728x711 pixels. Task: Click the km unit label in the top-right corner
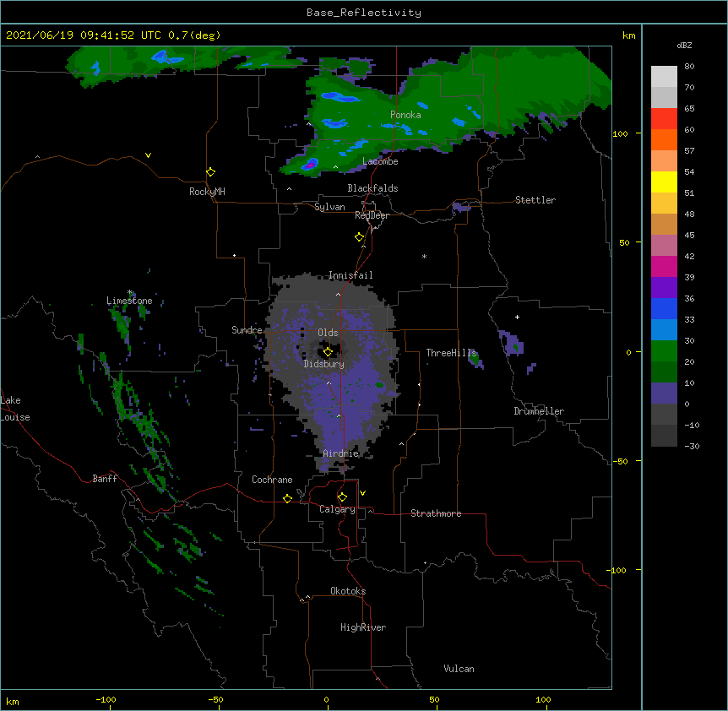click(628, 35)
